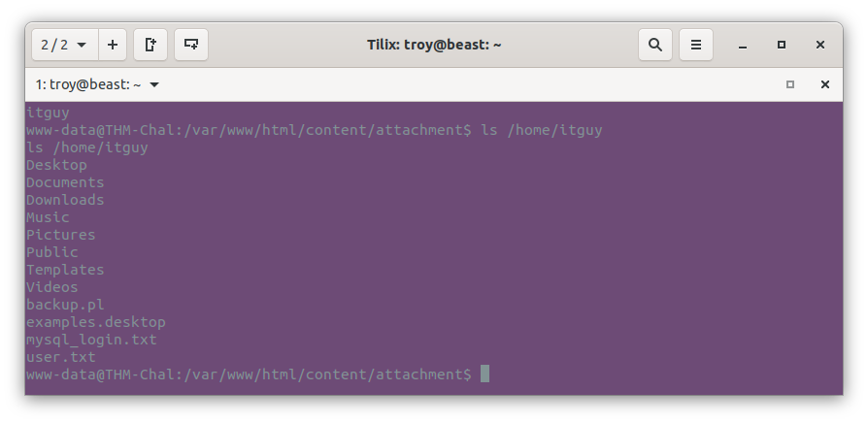Add a terminal below the current one
This screenshot has height=423, width=868.
pyautogui.click(x=191, y=45)
